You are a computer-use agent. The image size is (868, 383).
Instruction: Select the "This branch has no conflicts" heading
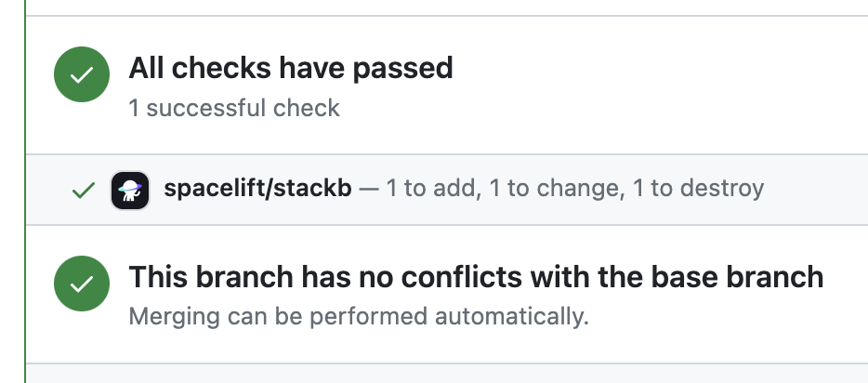coord(476,277)
